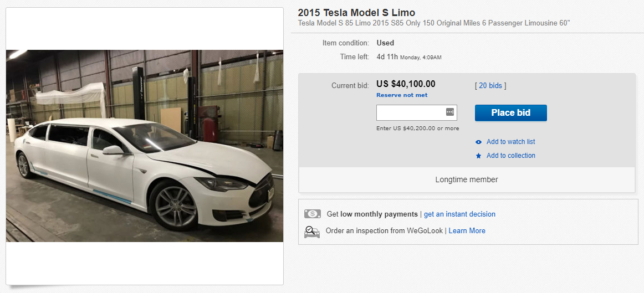
Task: Enlarge the white Tesla limo photo
Action: pyautogui.click(x=145, y=146)
